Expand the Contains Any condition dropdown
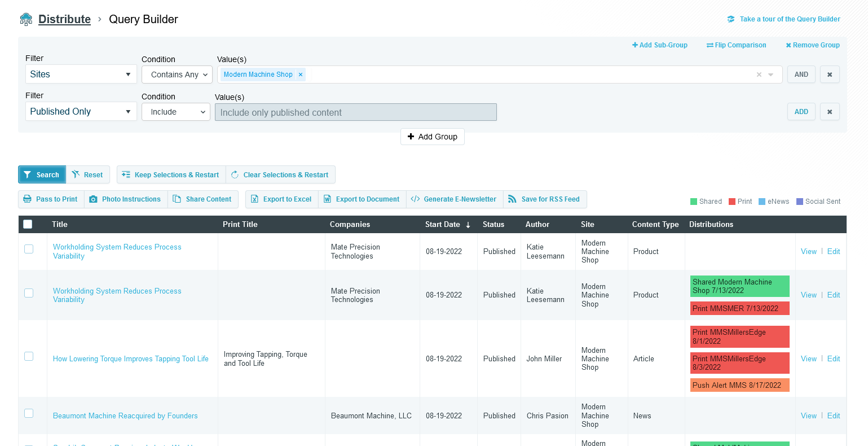868x446 pixels. pyautogui.click(x=177, y=75)
